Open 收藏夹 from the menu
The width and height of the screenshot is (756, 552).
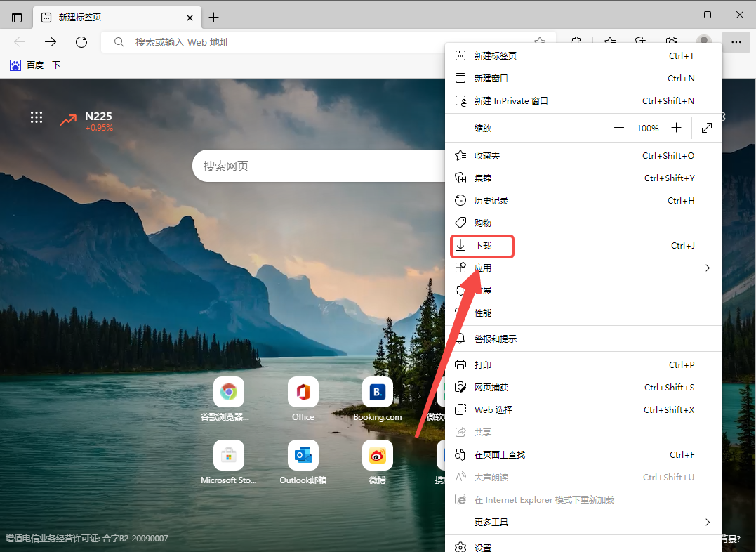point(583,156)
